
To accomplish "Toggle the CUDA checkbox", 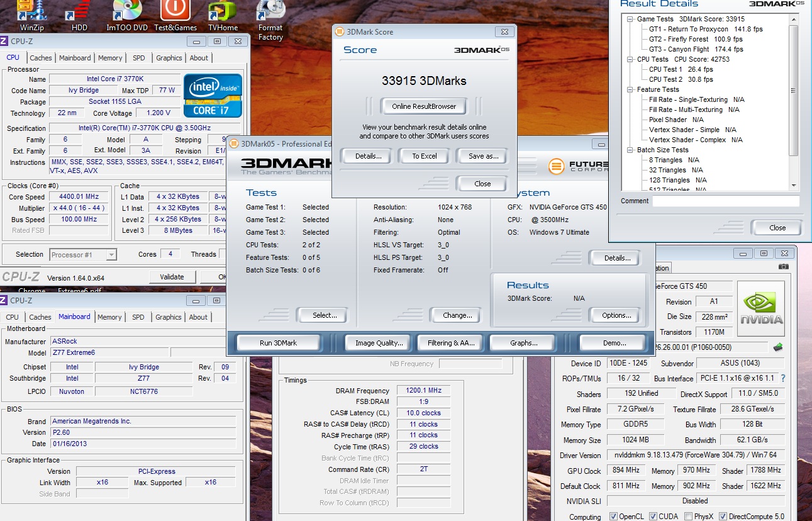I will coord(653,517).
